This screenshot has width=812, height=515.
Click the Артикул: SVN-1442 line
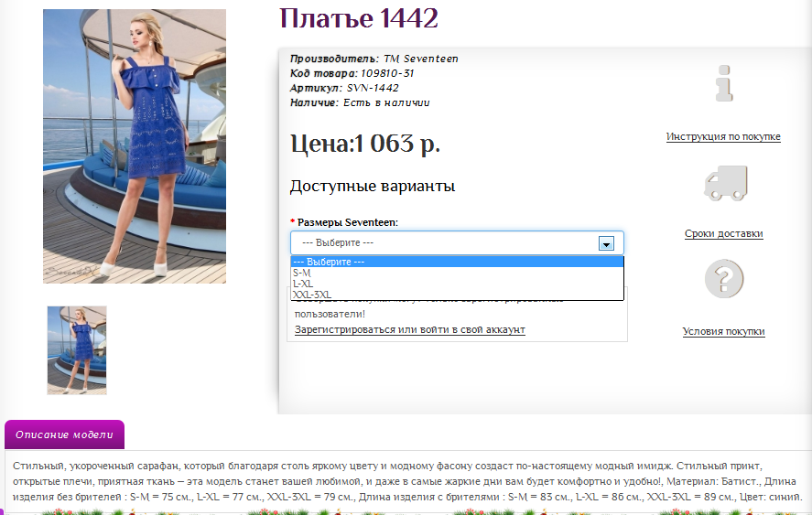tap(344, 88)
